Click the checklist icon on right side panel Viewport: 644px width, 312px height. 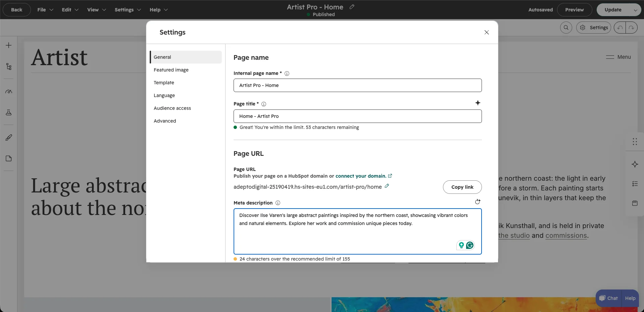click(635, 184)
